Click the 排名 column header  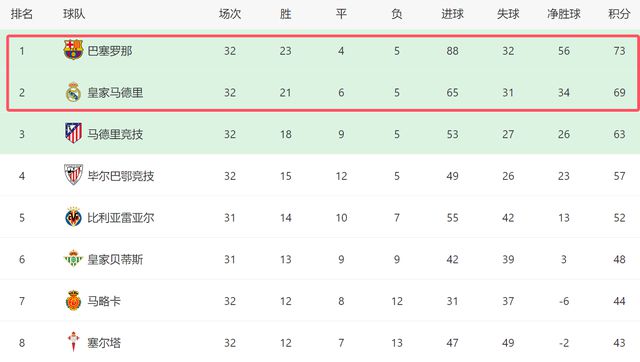tap(22, 14)
